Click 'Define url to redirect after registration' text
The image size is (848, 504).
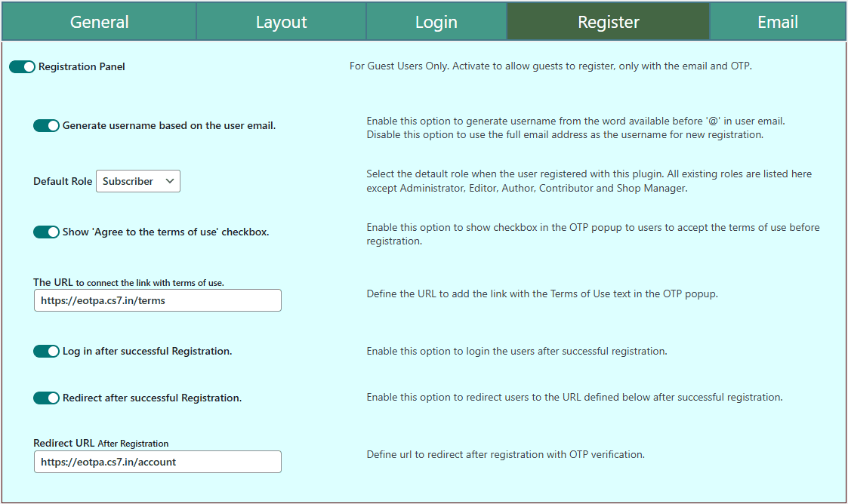point(505,455)
